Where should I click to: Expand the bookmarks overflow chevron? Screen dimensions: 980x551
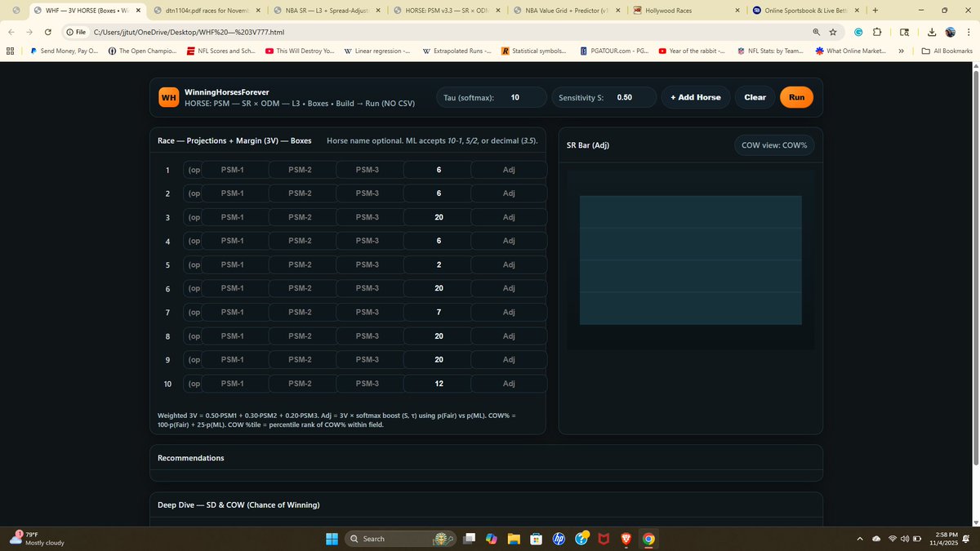point(902,51)
